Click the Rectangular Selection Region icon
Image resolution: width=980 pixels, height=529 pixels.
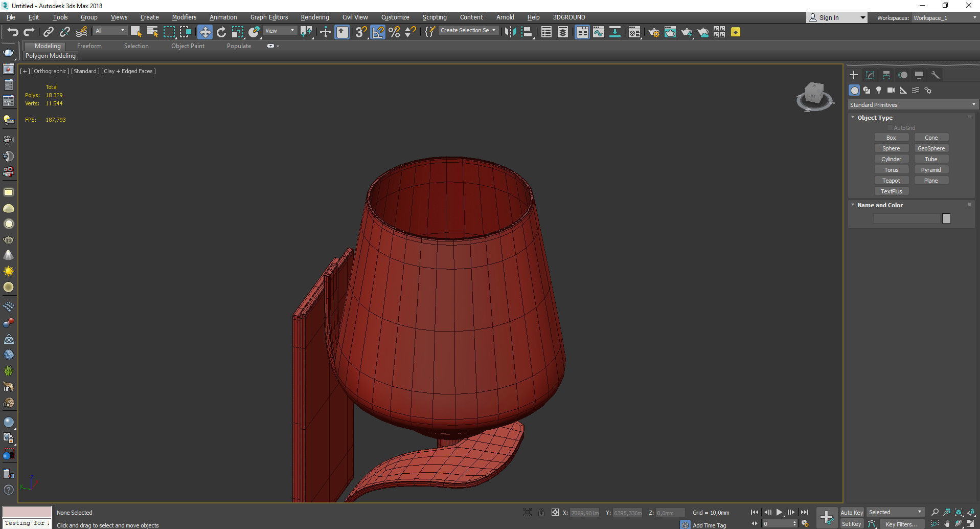click(x=169, y=32)
